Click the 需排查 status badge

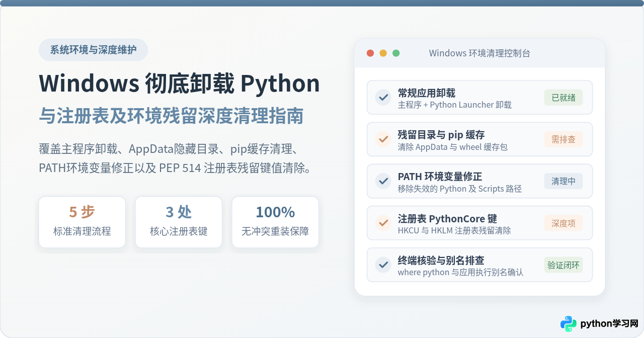563,139
